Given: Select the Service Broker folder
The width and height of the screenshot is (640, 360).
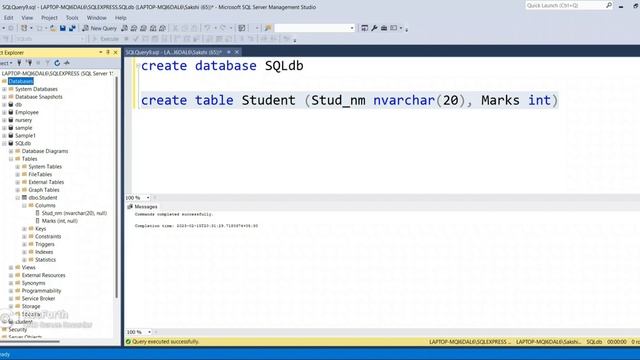Looking at the screenshot, I should click(x=38, y=298).
